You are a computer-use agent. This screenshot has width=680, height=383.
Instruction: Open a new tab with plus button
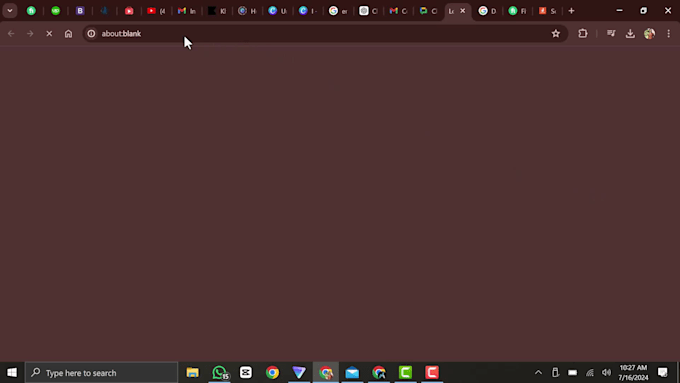(571, 11)
